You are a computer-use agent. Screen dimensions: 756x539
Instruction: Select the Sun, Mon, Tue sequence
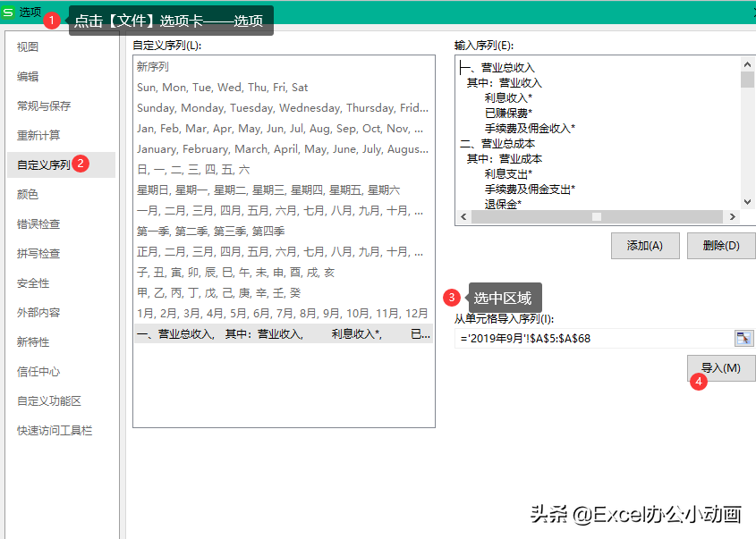pos(284,88)
